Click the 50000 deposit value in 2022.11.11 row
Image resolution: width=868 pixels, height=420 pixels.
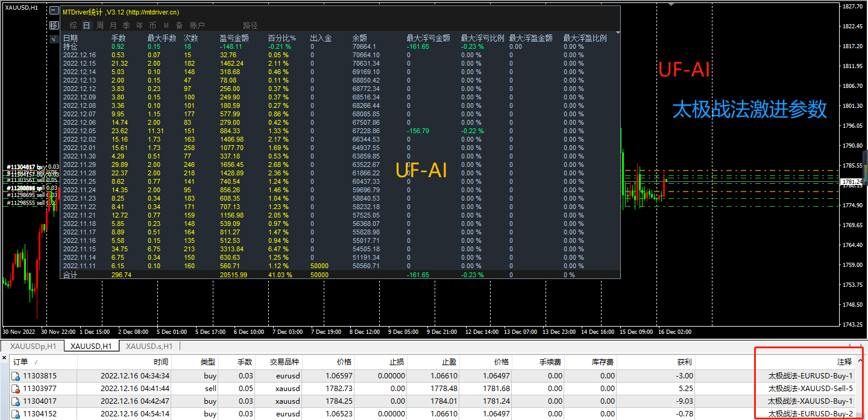tap(321, 266)
